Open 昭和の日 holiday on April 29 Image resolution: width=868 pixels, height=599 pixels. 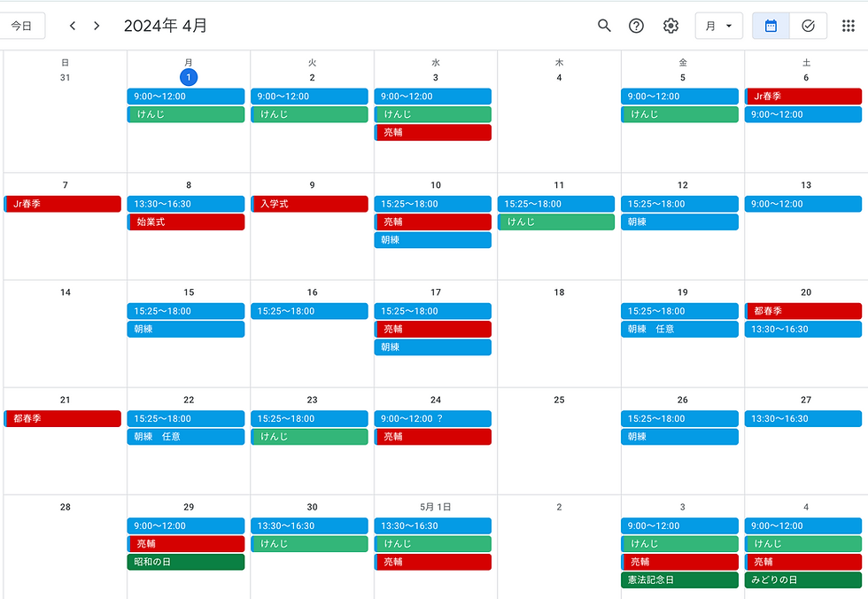coord(186,562)
